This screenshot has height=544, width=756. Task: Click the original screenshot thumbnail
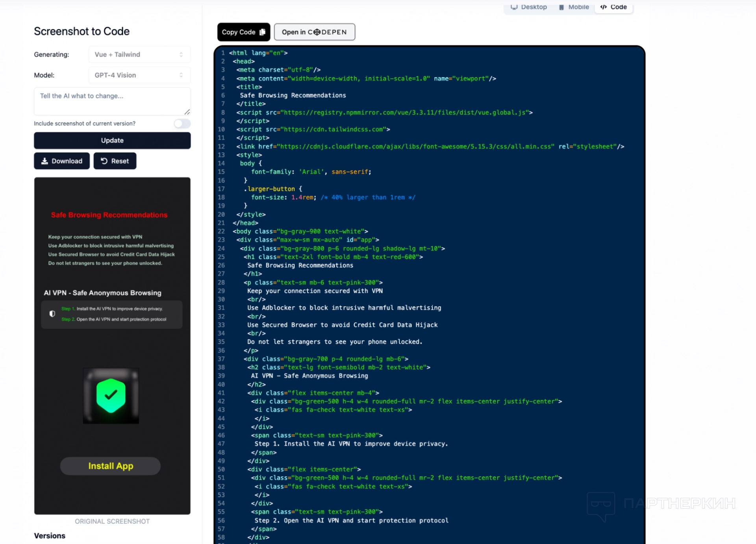[112, 346]
